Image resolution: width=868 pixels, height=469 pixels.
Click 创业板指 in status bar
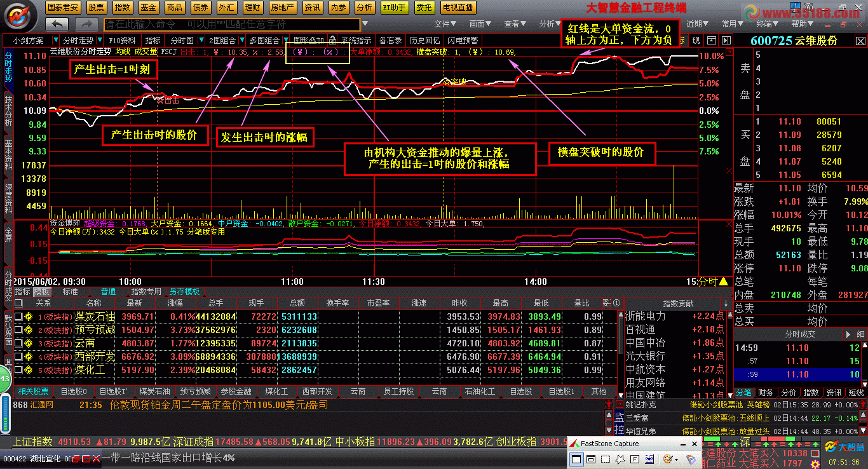point(515,441)
